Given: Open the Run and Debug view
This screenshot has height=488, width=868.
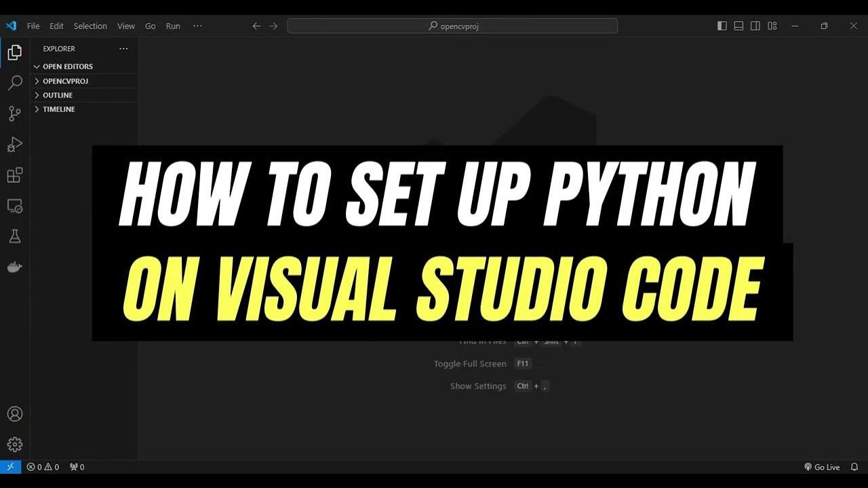Looking at the screenshot, I should pos(14,144).
